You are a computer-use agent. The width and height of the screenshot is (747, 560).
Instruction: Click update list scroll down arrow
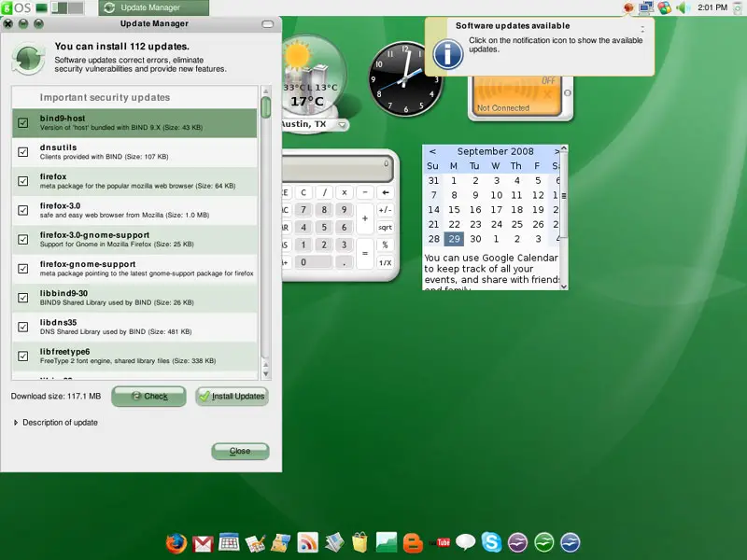266,374
